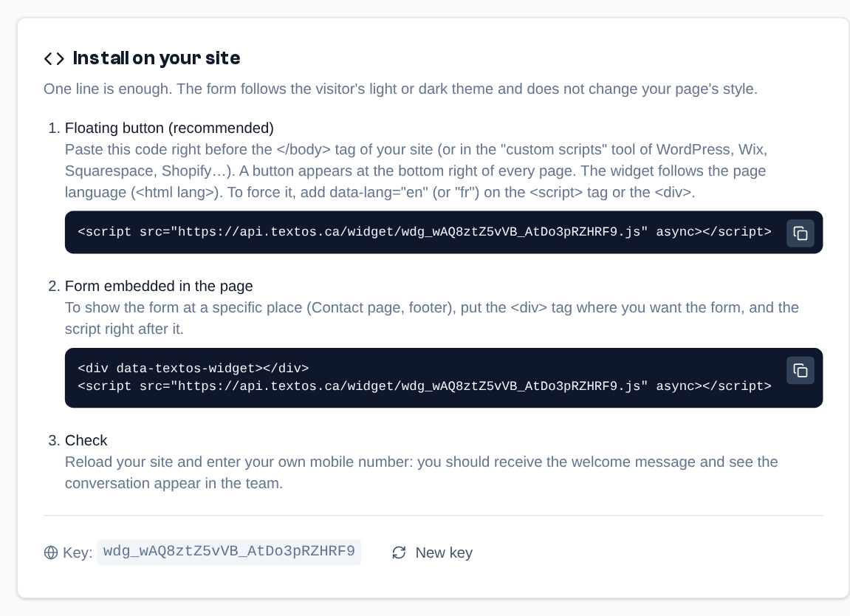The height and width of the screenshot is (616, 850).
Task: Select the key value wdg_wAQ8ztZ5vVB_AtDo3pRZHRF9
Action: pos(230,552)
